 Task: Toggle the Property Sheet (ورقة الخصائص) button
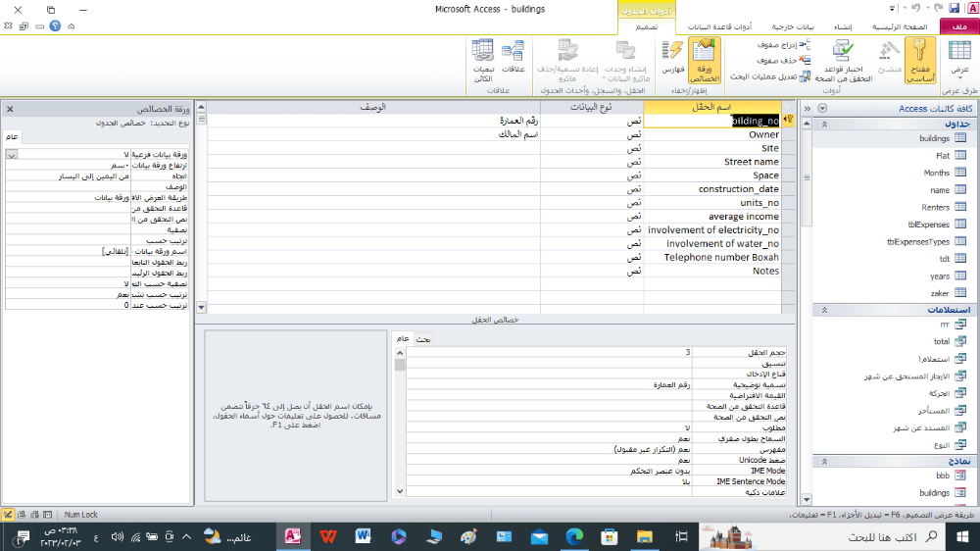(x=704, y=59)
